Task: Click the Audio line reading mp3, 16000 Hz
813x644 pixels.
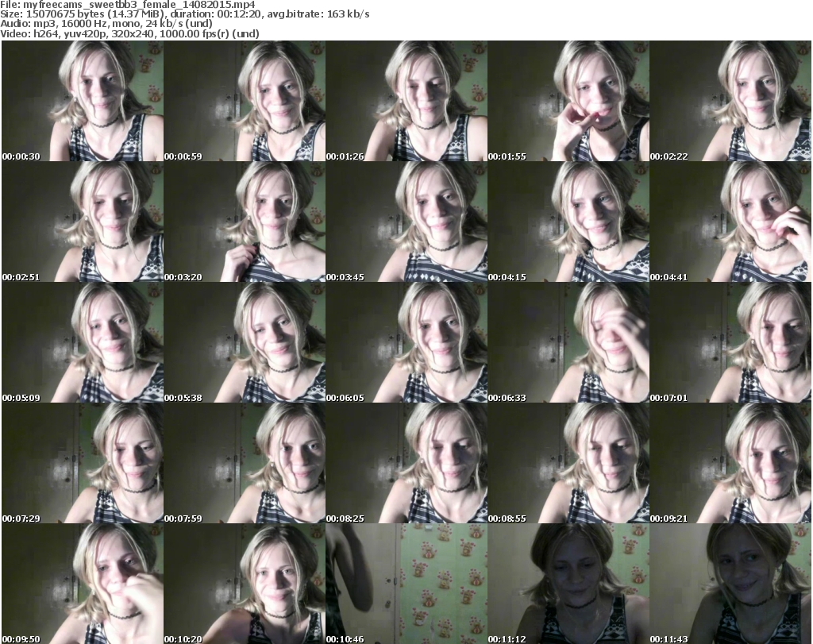Action: point(106,25)
